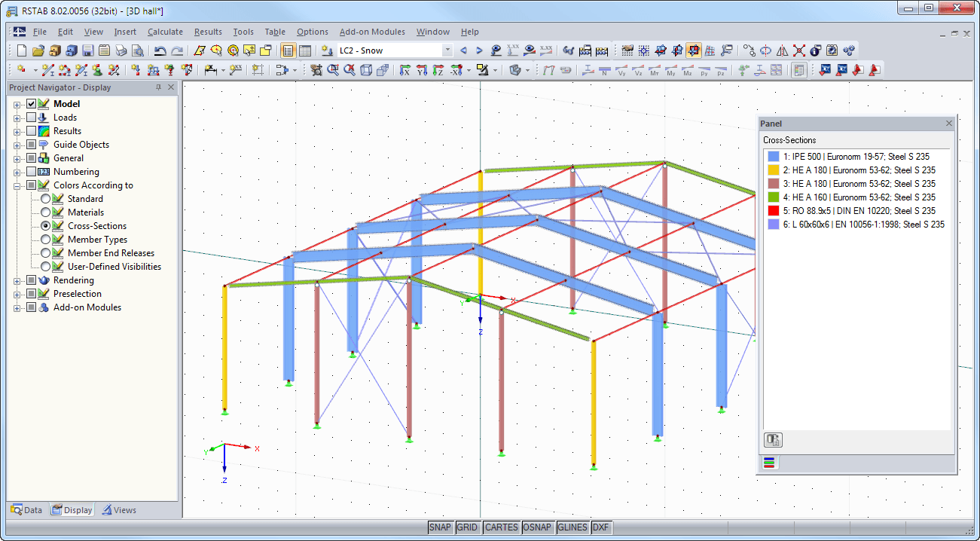Click the IPE 500 blue color swatch
This screenshot has width=980, height=541.
pyautogui.click(x=772, y=157)
